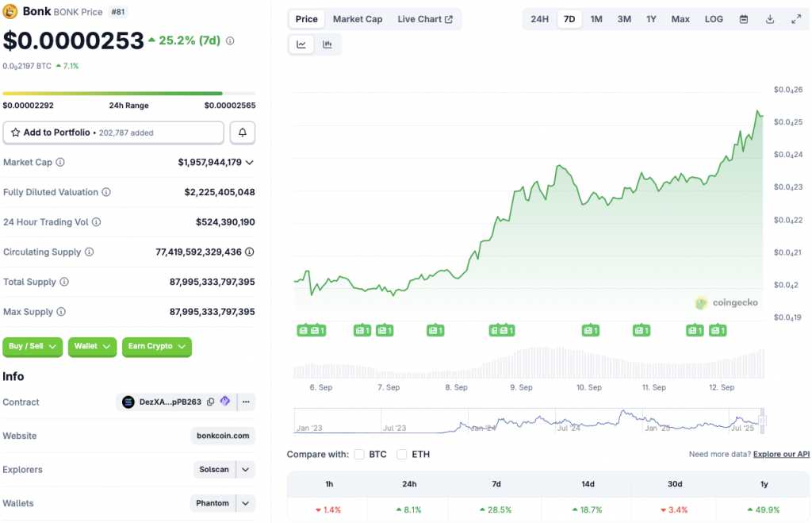This screenshot has width=812, height=523.
Task: Open bonkcoin.com website link
Action: (x=223, y=436)
